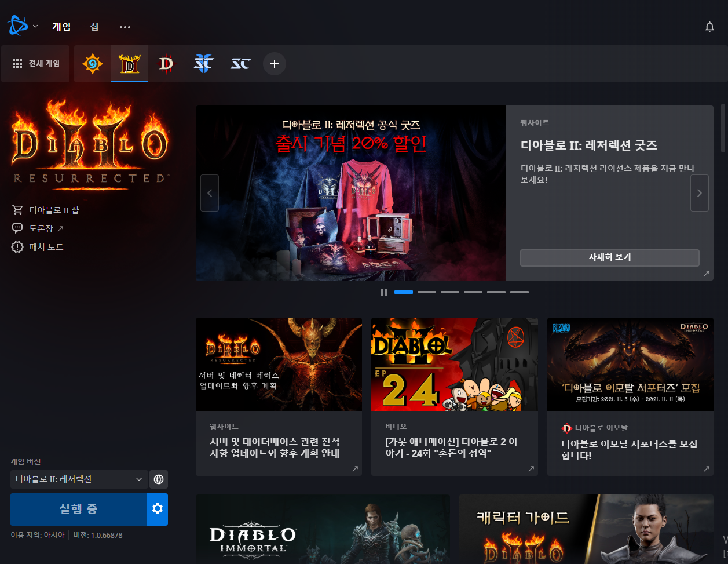Go to previous carousel slide
728x564 pixels.
click(x=210, y=193)
